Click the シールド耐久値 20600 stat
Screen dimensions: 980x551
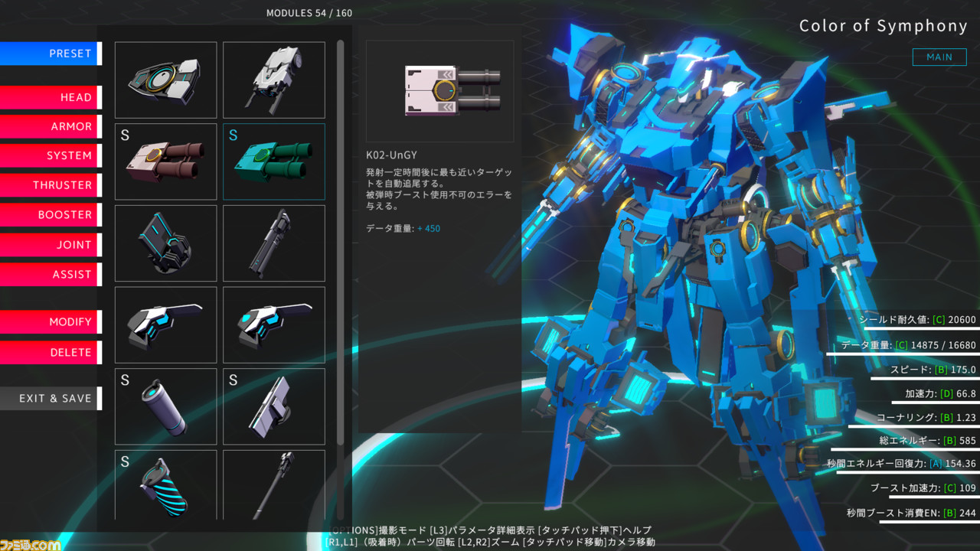tap(918, 320)
